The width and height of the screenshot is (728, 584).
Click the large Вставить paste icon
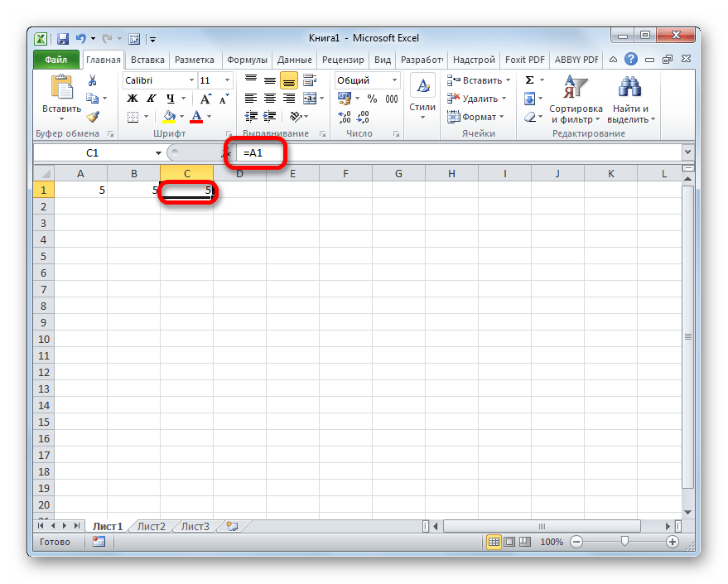pos(62,88)
